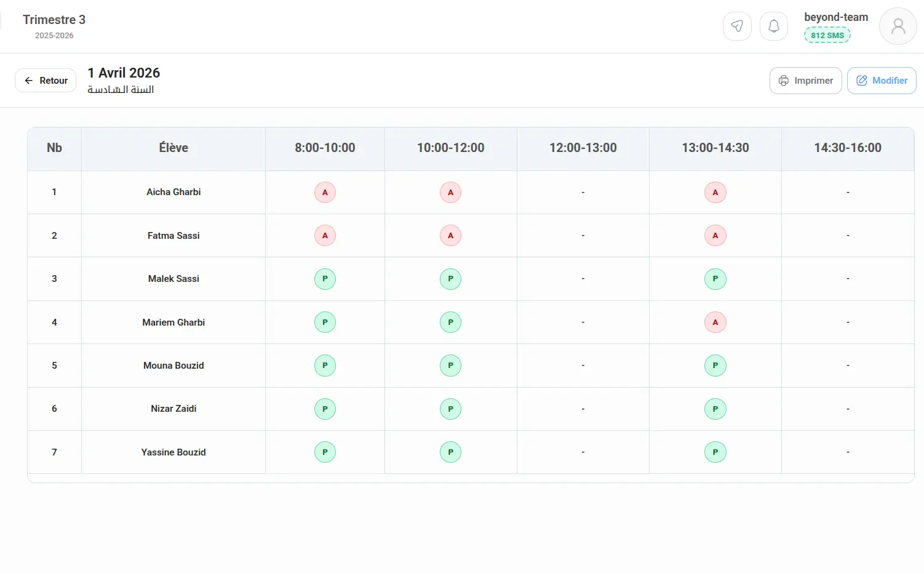The height and width of the screenshot is (573, 924).
Task: Select student name Yassine Bouzid
Action: click(173, 452)
